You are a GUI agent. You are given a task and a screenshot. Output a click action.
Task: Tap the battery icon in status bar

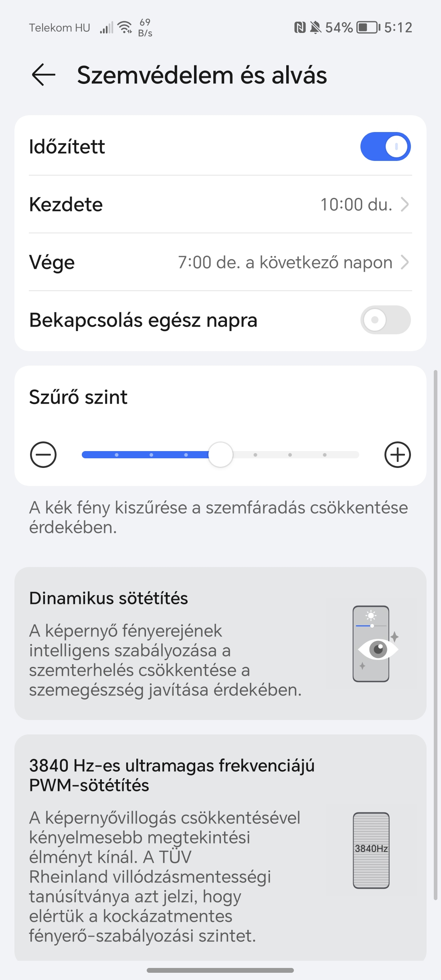click(368, 27)
